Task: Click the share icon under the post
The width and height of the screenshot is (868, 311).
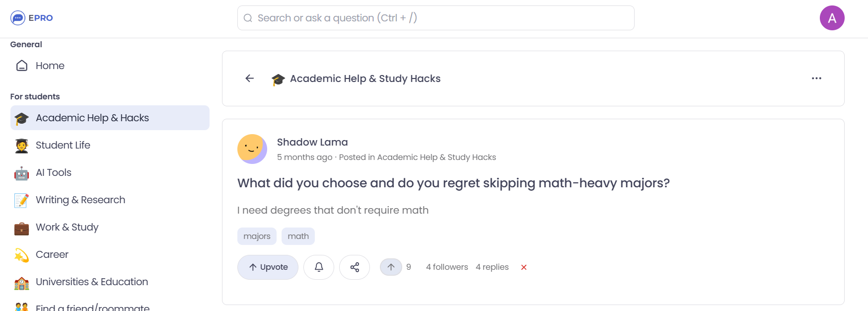Action: pyautogui.click(x=355, y=267)
